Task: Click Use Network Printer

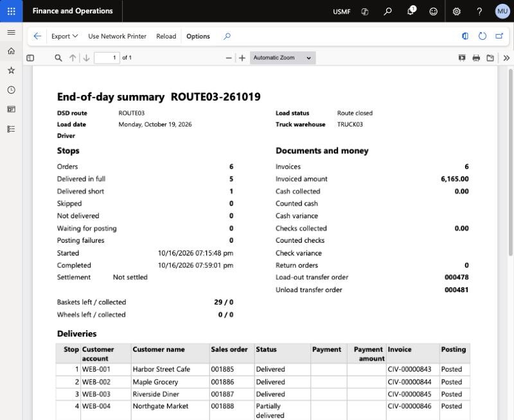Action: [x=117, y=36]
